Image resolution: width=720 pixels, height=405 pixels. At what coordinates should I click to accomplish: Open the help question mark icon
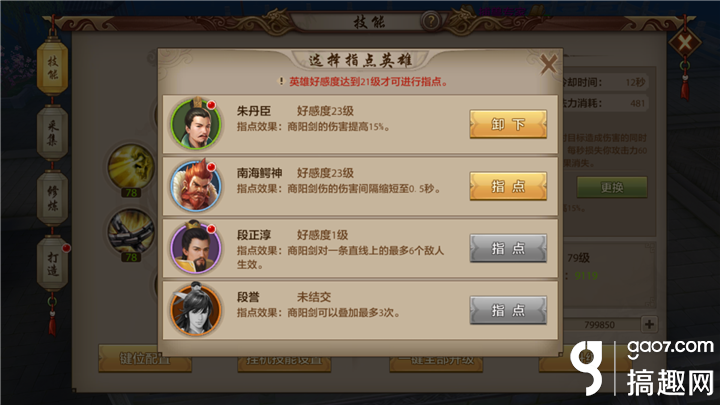tap(431, 21)
